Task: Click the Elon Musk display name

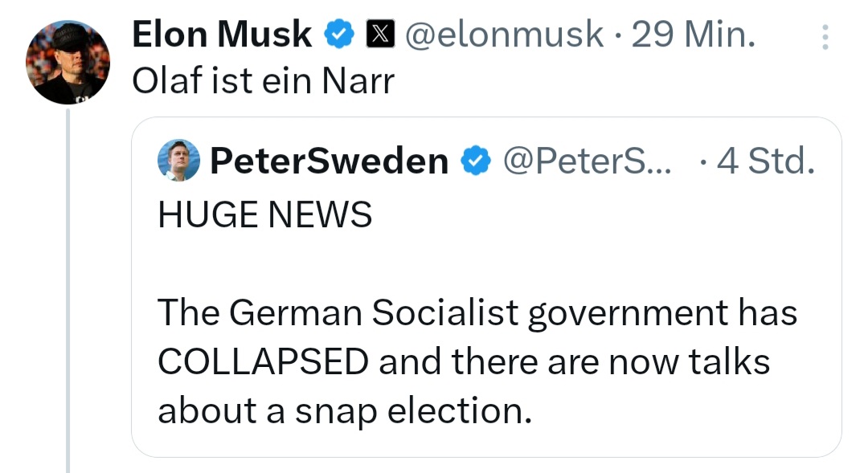Action: (221, 35)
